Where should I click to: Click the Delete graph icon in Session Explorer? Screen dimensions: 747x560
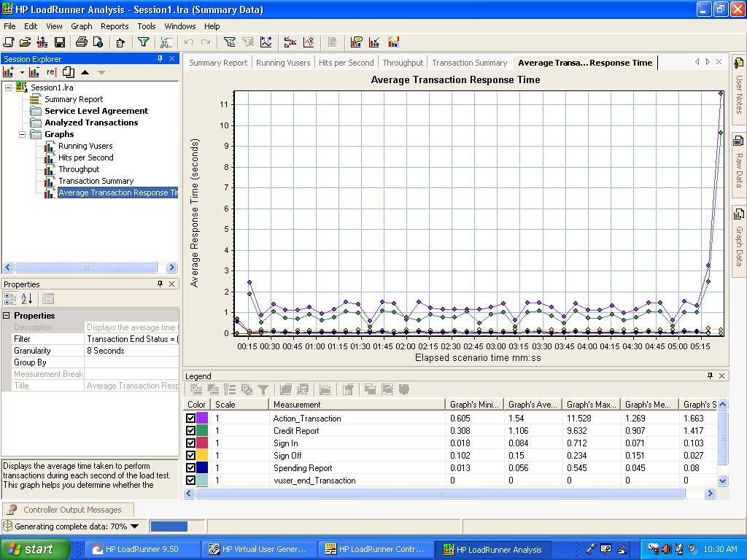(34, 72)
